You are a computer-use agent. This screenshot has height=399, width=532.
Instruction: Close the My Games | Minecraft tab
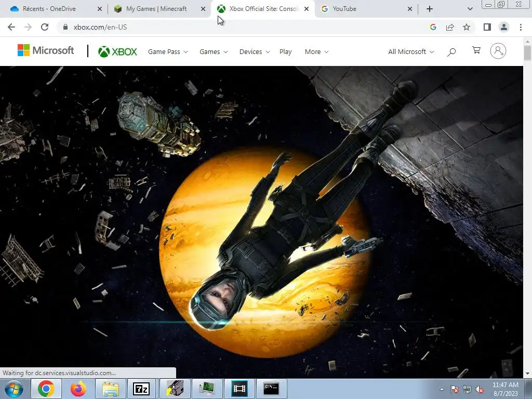point(203,9)
